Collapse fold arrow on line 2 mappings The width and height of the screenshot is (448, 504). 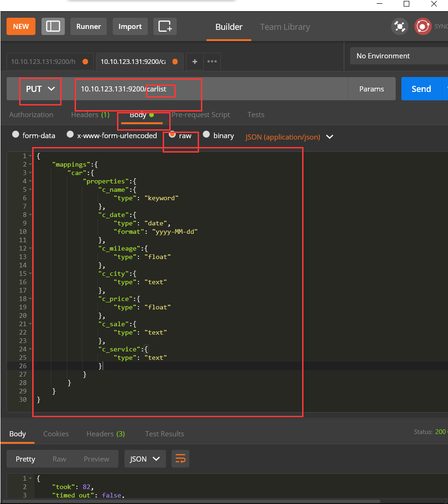tap(30, 164)
